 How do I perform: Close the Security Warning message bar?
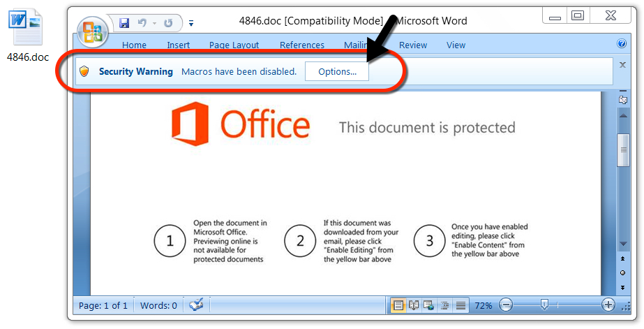[x=622, y=65]
